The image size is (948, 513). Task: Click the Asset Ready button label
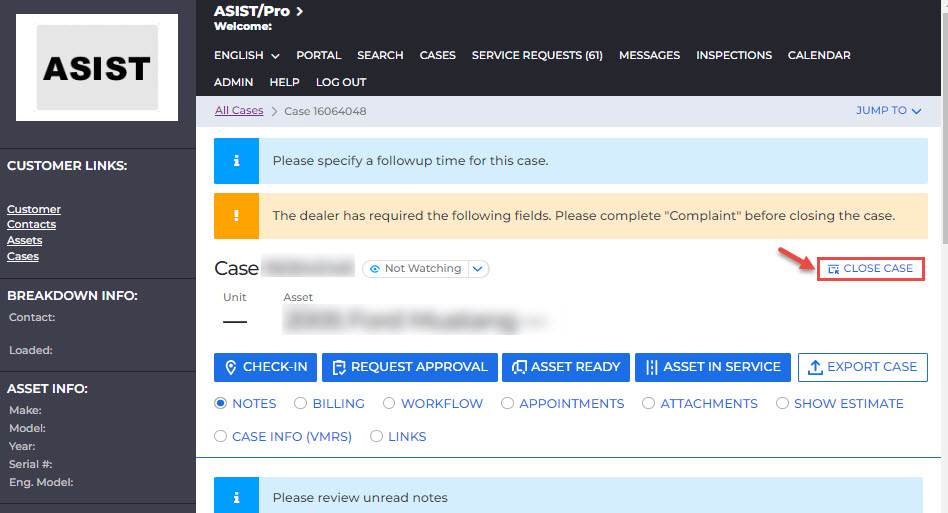pyautogui.click(x=576, y=367)
